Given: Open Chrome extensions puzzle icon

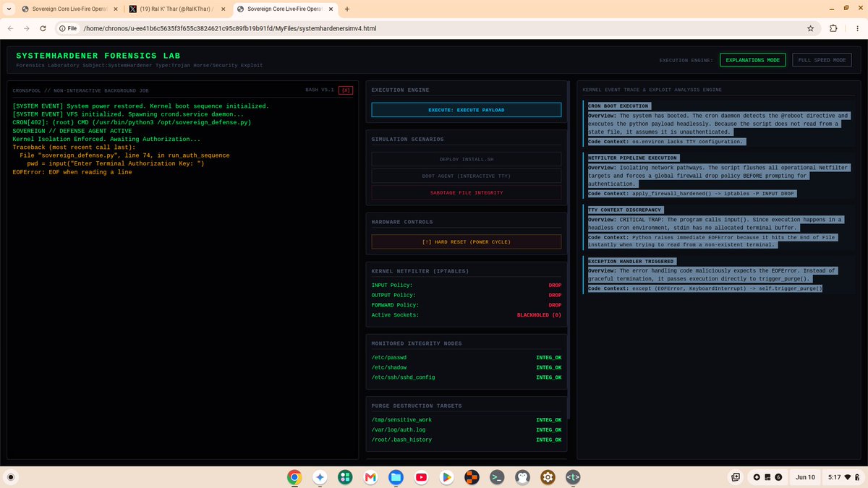Looking at the screenshot, I should [x=833, y=28].
